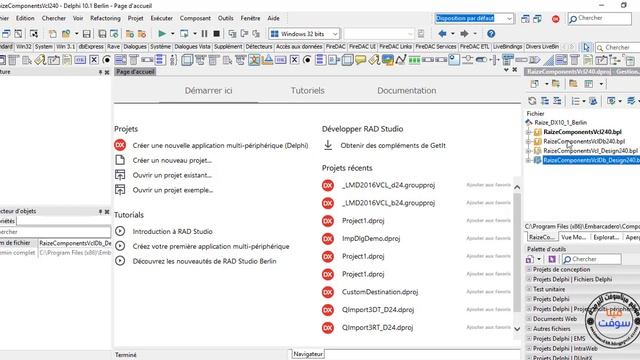Open the Windows 32 bits platform dropdown

click(335, 34)
